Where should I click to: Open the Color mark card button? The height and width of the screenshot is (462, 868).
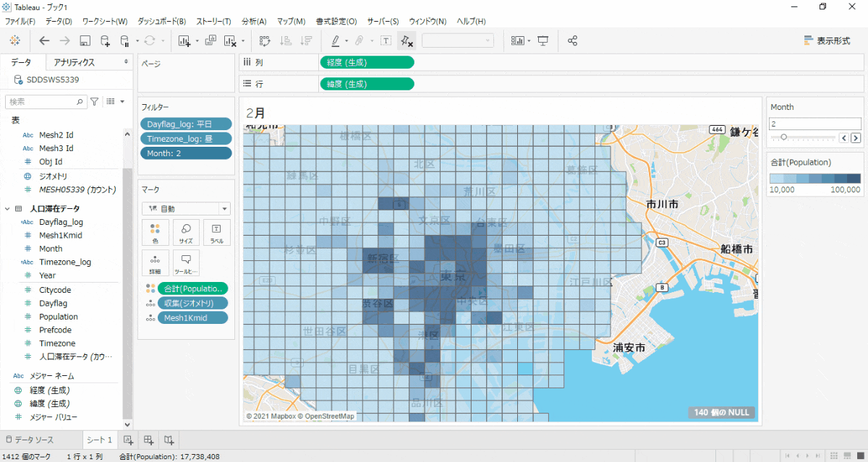point(156,232)
